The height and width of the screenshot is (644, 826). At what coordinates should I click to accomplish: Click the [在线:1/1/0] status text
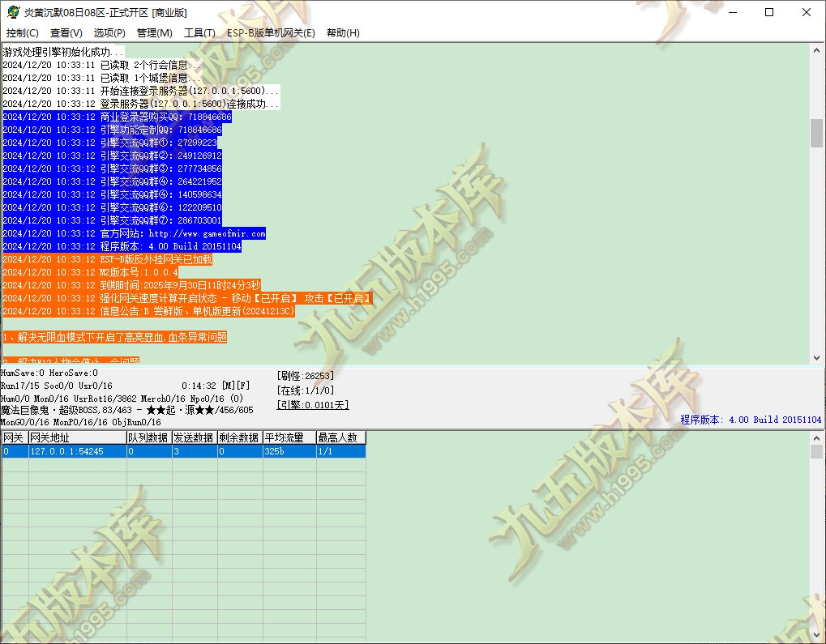[305, 390]
